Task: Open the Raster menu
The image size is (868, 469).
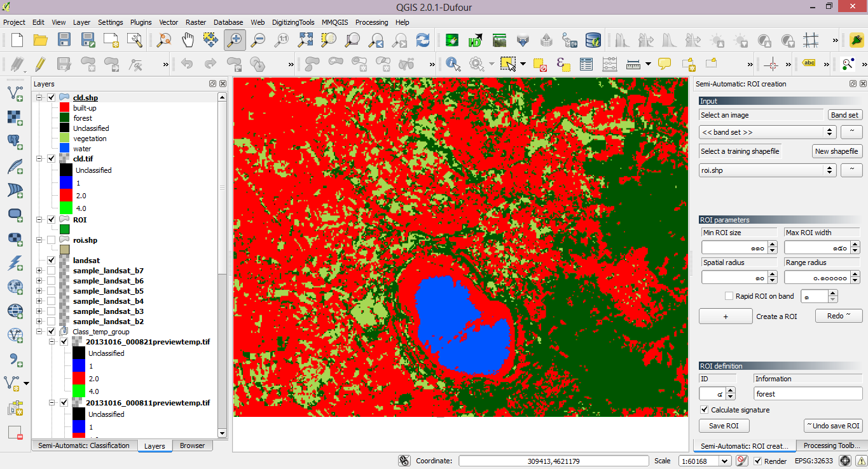Action: [x=195, y=22]
